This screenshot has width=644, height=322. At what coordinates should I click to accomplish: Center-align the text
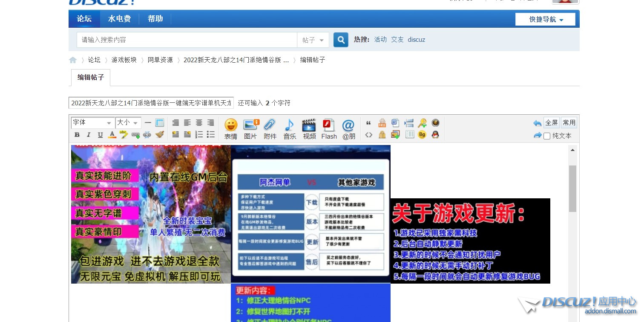click(199, 123)
